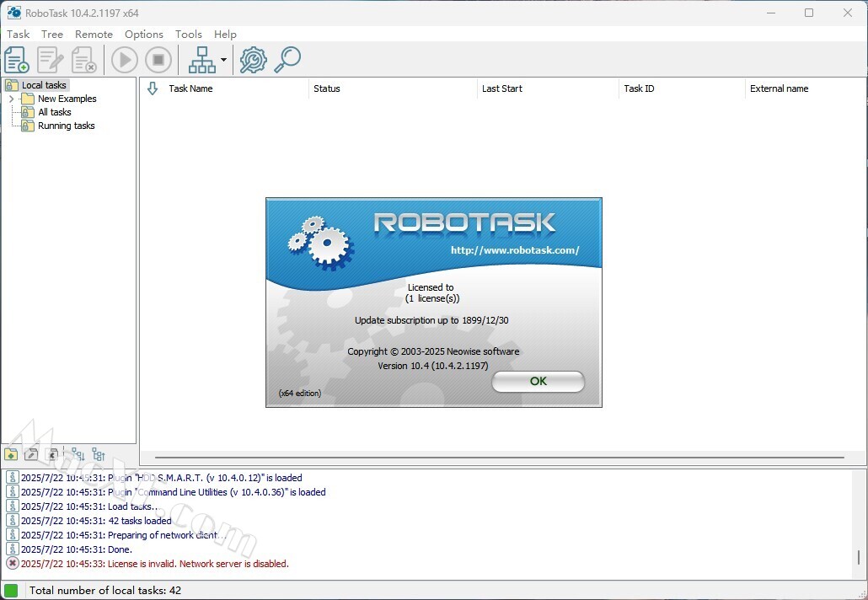Viewport: 868px width, 600px height.
Task: Click the red error icon in log
Action: point(12,564)
